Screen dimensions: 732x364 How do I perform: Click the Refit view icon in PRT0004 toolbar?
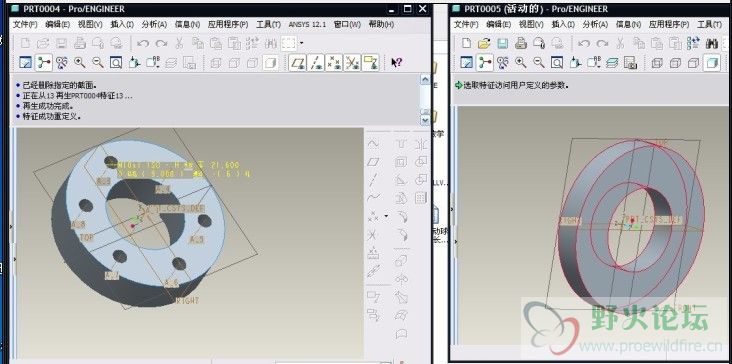click(116, 63)
